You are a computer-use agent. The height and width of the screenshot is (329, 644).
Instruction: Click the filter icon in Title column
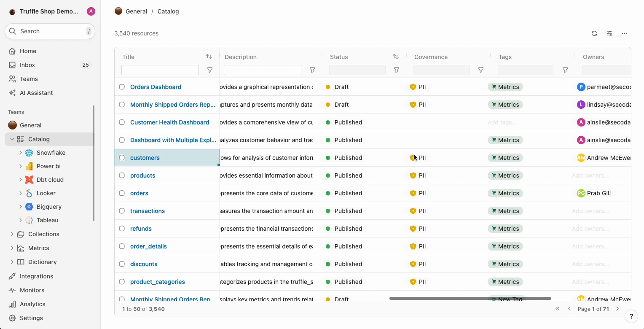tap(210, 70)
